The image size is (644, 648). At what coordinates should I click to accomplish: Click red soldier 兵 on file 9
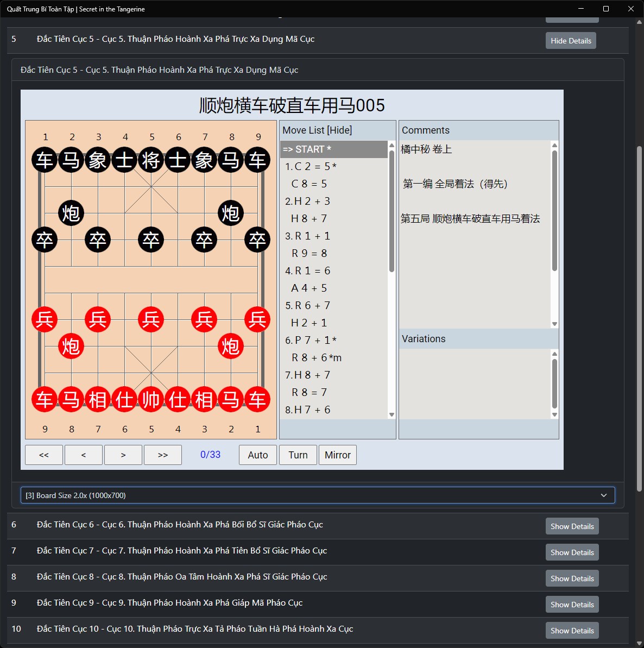(45, 319)
